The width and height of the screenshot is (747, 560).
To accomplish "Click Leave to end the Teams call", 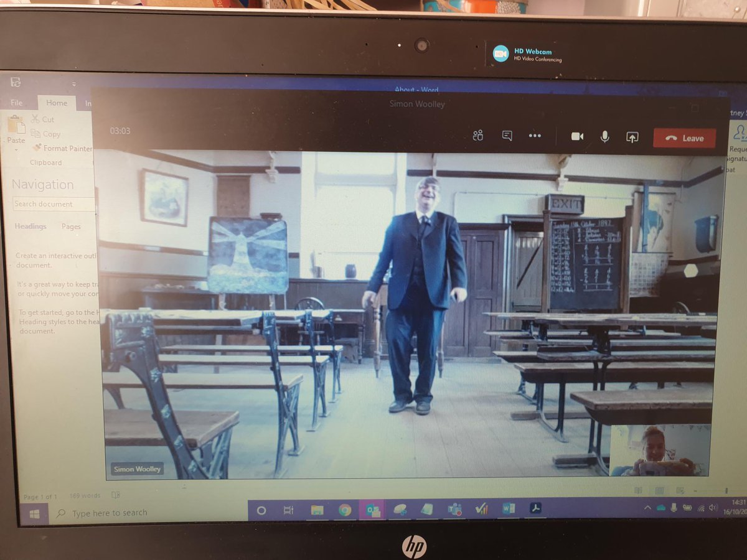I will pyautogui.click(x=684, y=138).
